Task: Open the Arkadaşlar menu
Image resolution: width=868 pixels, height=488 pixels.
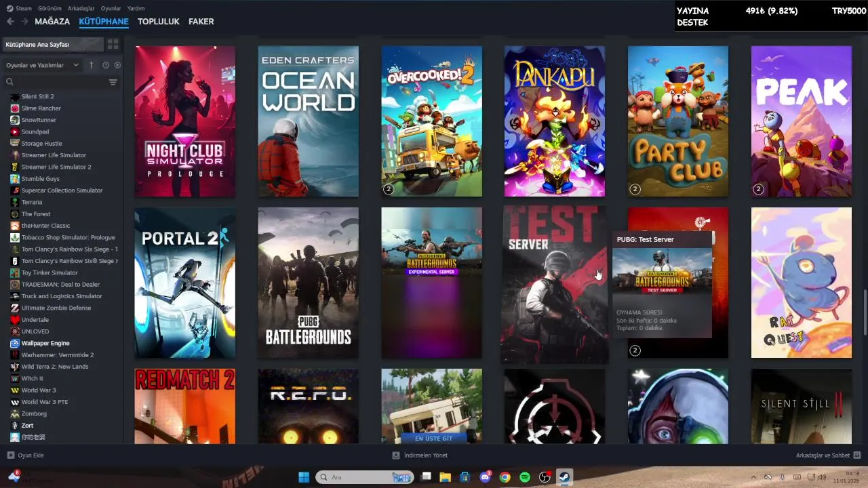Action: coord(81,8)
